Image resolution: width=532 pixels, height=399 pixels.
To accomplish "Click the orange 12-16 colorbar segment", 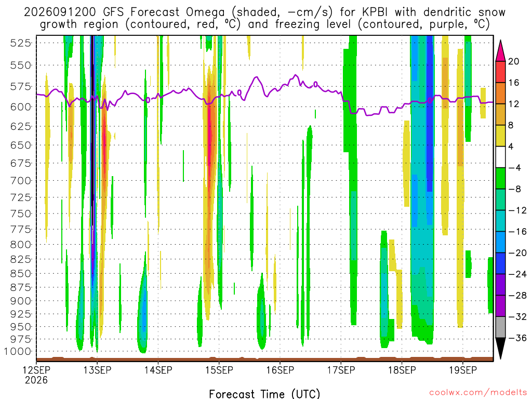I will pos(500,93).
